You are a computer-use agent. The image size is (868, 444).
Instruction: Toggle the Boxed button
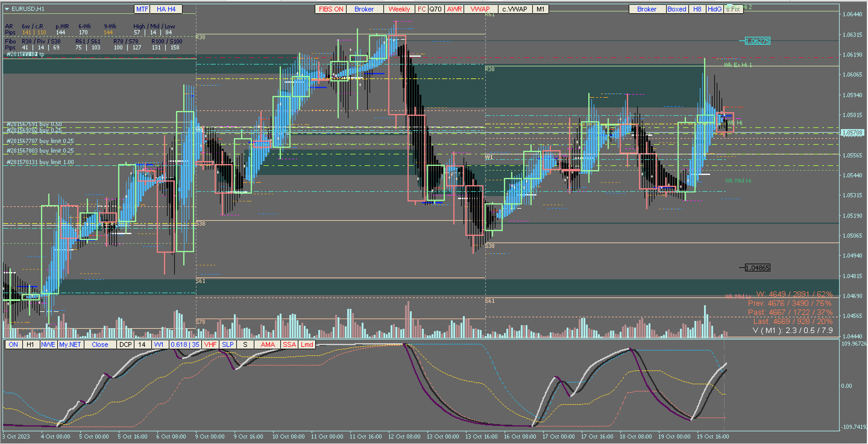point(677,9)
